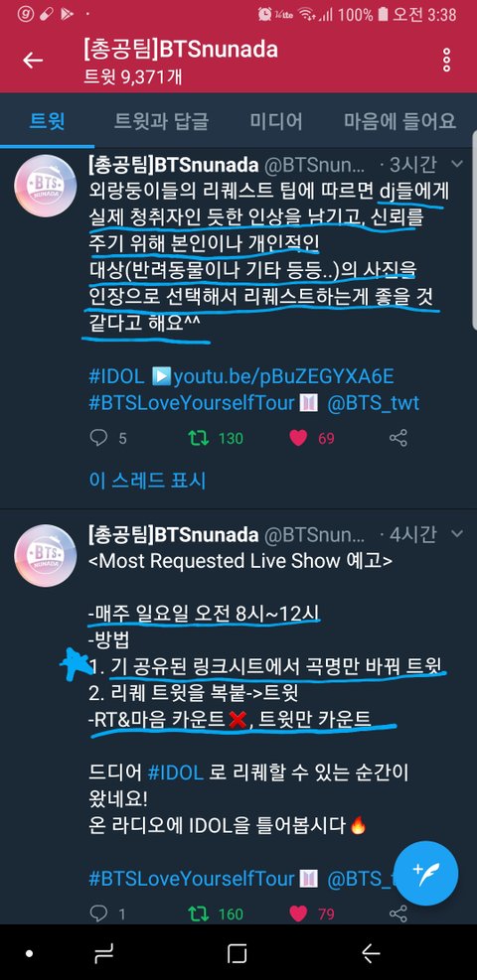Viewport: 477px width, 980px height.
Task: Switch to the 미디어 tab
Action: click(x=276, y=120)
